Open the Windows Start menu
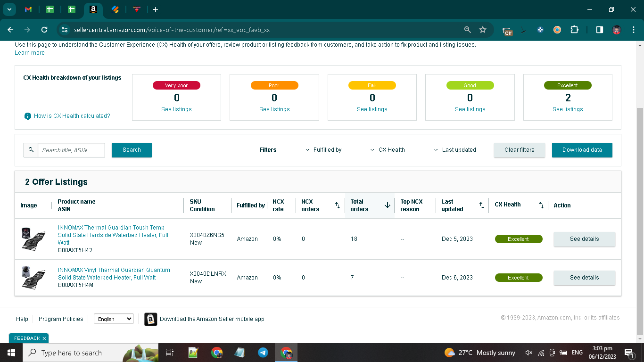 click(x=11, y=353)
